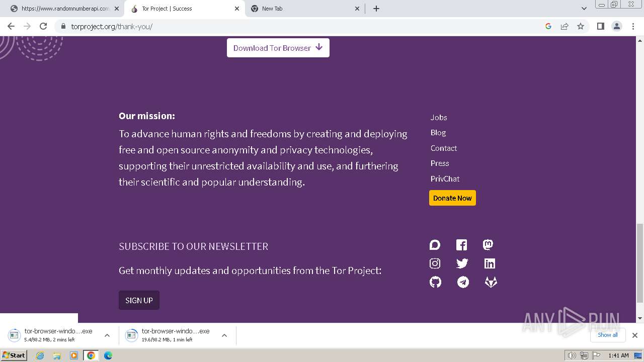
Task: View site info padlock icon
Action: point(63,26)
